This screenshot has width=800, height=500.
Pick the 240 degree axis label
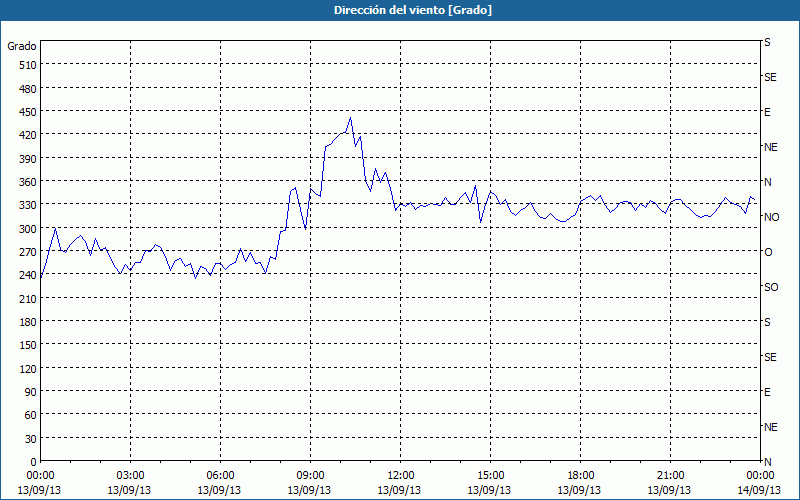tap(28, 275)
